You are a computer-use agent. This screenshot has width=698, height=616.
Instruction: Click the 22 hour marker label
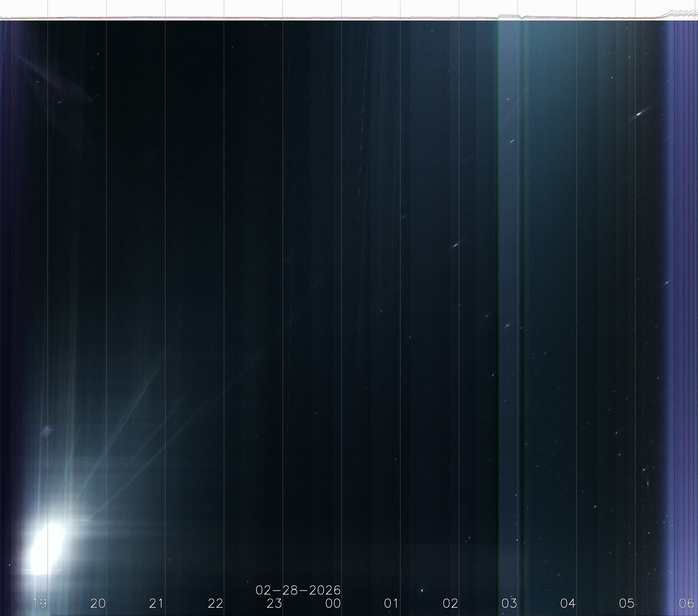click(x=216, y=603)
